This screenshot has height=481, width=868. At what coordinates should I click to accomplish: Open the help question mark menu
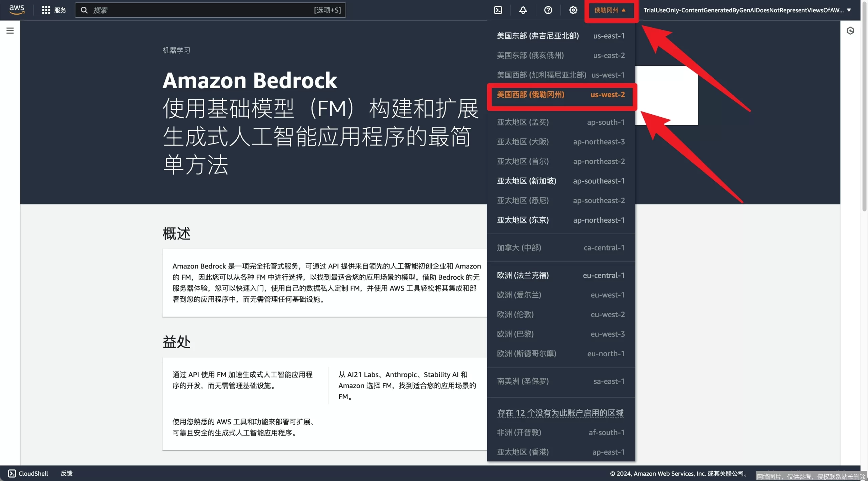pyautogui.click(x=548, y=10)
